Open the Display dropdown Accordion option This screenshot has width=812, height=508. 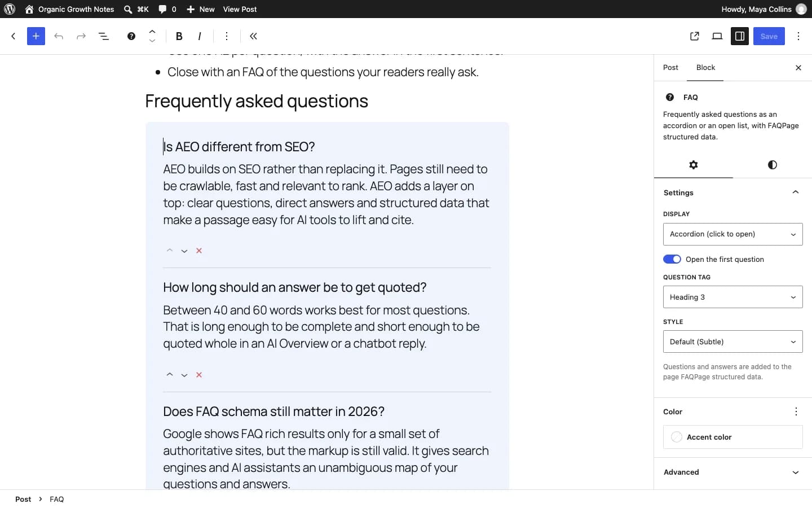pyautogui.click(x=732, y=234)
